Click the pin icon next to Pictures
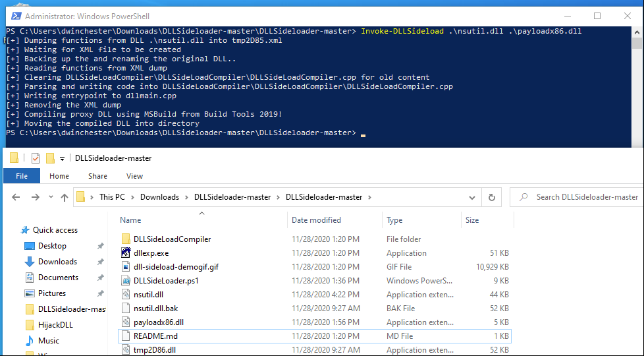This screenshot has height=356, width=644. [100, 293]
